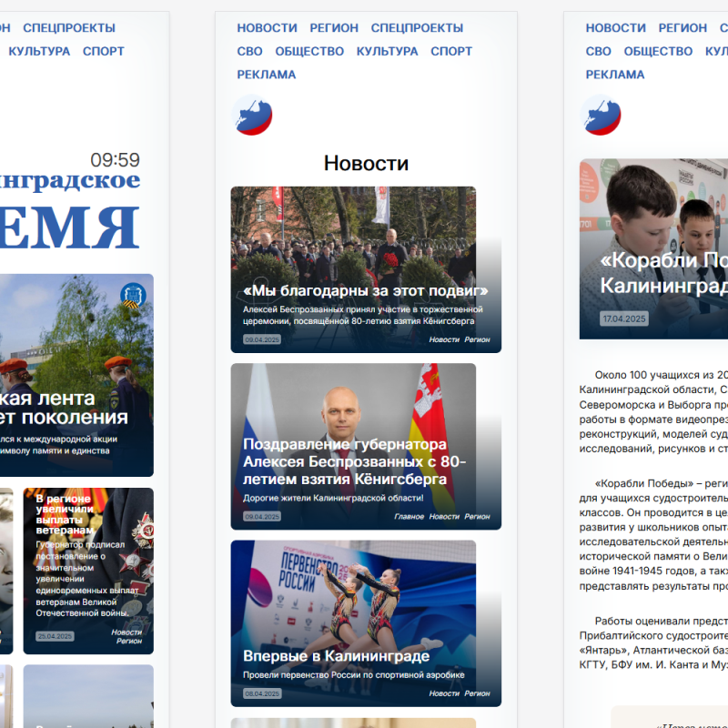The image size is (728, 728).
Task: Select the Новости tag on the ceremony card
Action: pyautogui.click(x=444, y=339)
